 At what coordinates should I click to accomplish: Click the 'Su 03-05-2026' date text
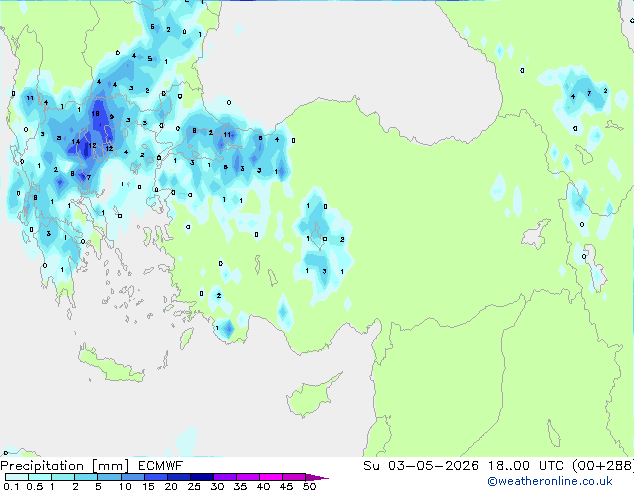coord(421,466)
